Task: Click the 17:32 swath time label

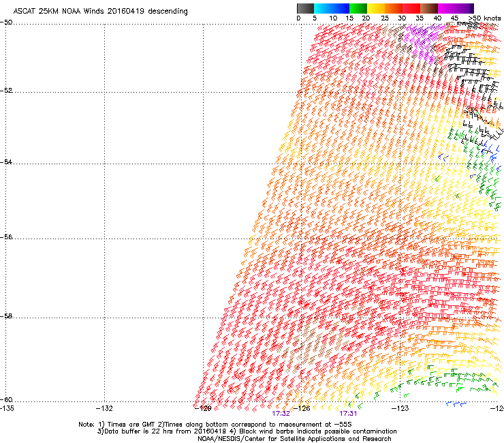Action: tap(281, 414)
